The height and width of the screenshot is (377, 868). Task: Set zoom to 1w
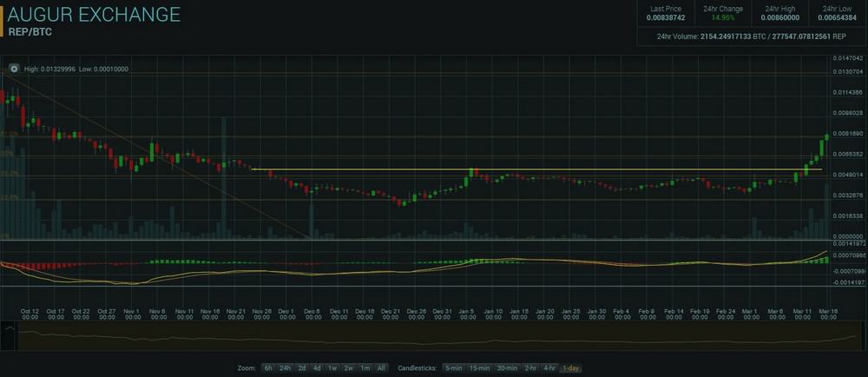[332, 367]
